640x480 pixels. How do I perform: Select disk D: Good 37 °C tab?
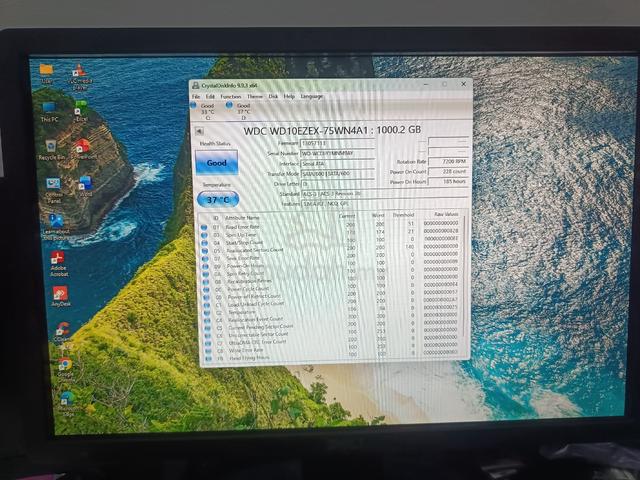240,111
